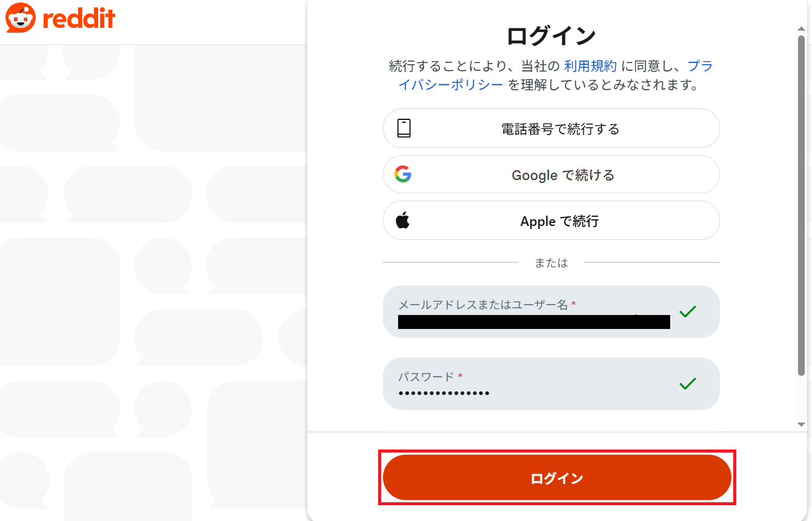Click the ログイン heading at dialog top
The width and height of the screenshot is (812, 521).
pyautogui.click(x=551, y=36)
